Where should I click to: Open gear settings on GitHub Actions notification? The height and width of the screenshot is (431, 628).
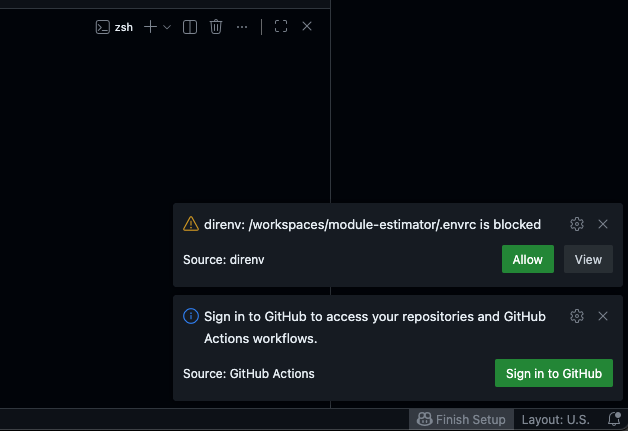(577, 316)
